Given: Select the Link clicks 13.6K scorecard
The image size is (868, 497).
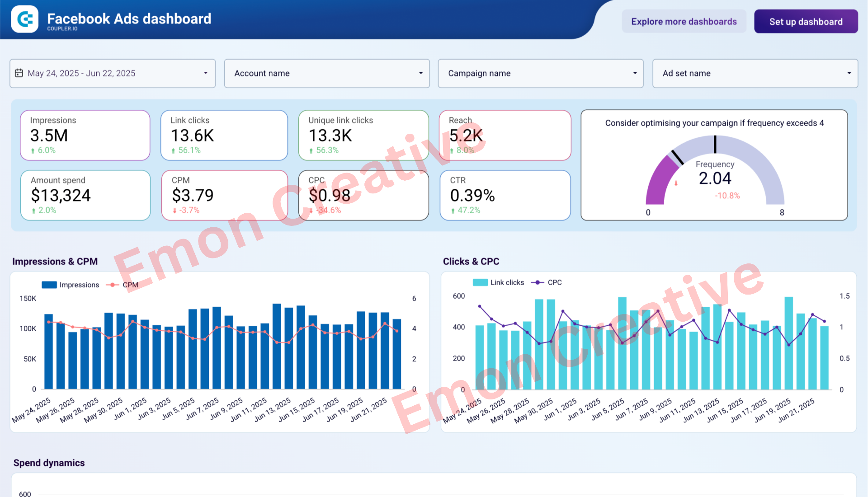Looking at the screenshot, I should click(x=224, y=135).
